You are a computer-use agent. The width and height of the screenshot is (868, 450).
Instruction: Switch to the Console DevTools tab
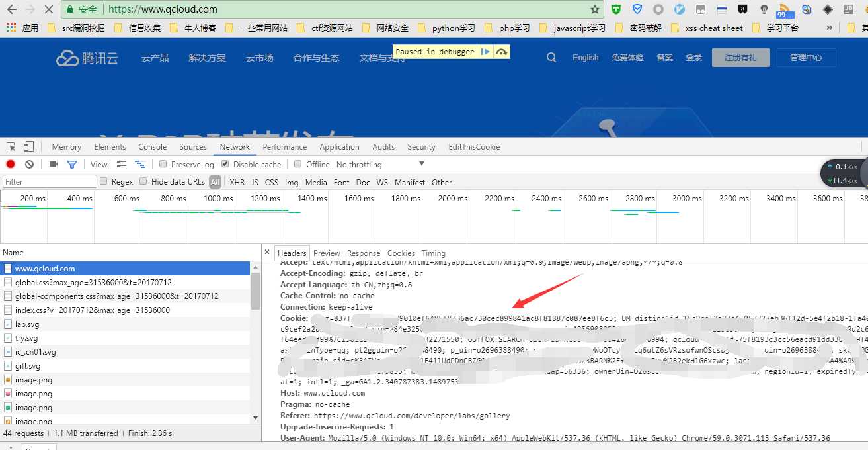click(x=152, y=147)
